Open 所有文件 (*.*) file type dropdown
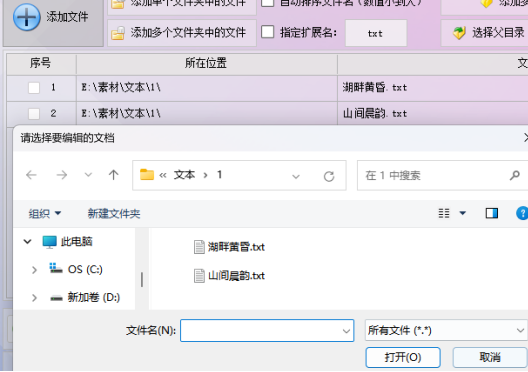528x372 pixels. 446,330
